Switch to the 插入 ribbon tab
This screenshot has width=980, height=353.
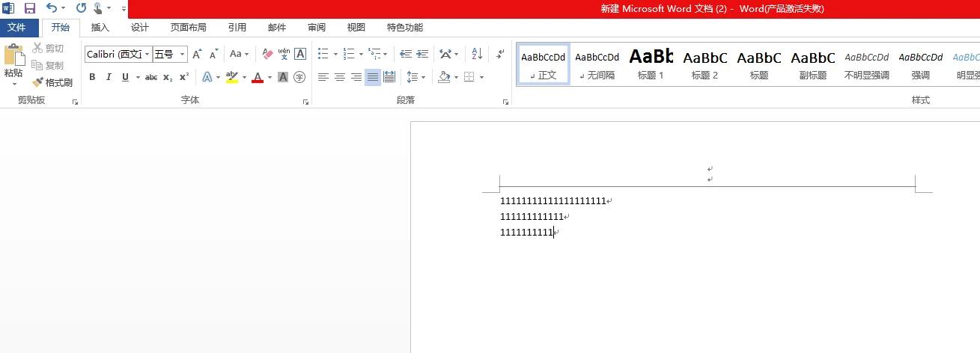[100, 28]
